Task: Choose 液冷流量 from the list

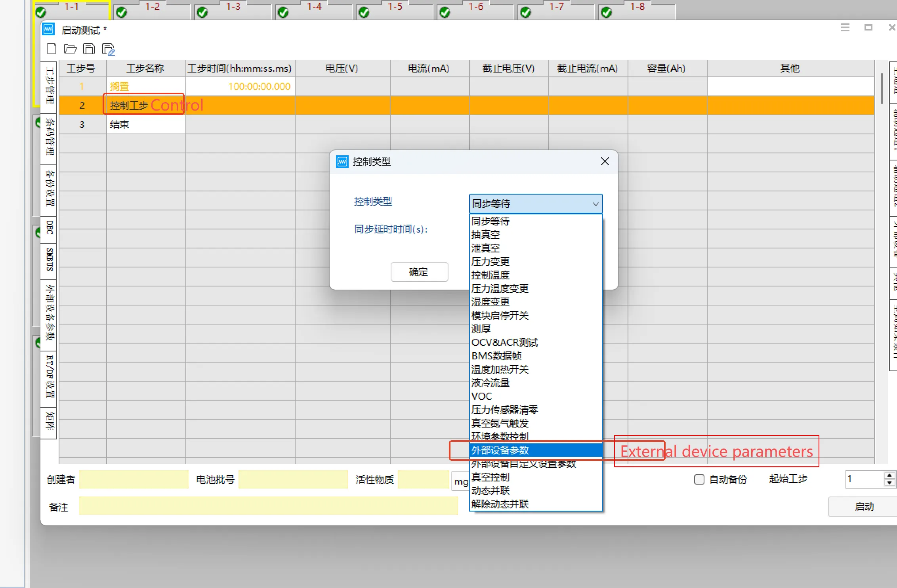Action: [x=536, y=383]
